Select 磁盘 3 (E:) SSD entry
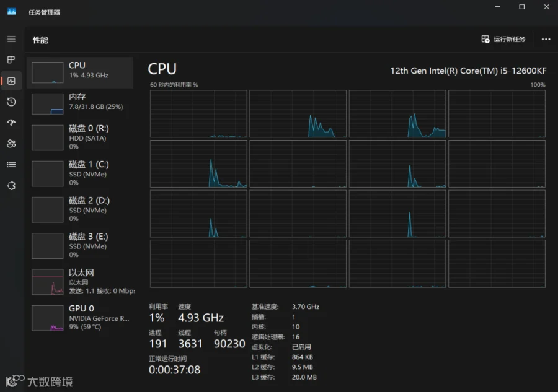 pos(80,246)
